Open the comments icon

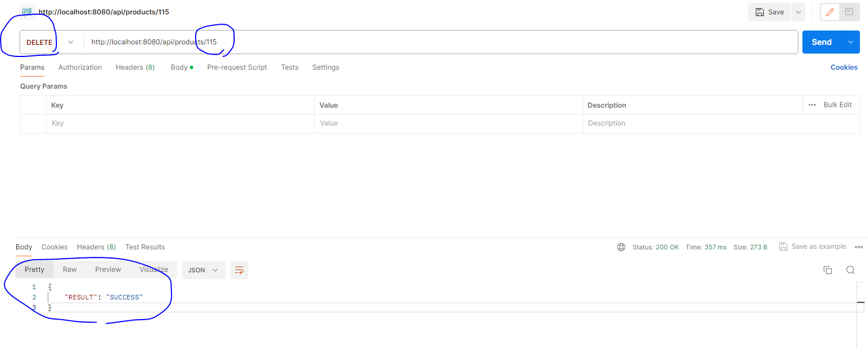click(x=849, y=12)
